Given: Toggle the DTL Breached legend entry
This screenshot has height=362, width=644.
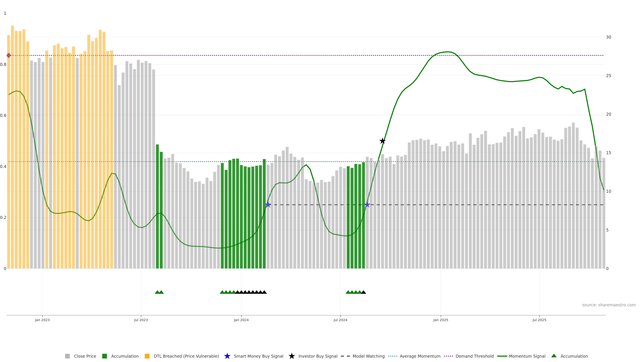Looking at the screenshot, I should click(x=186, y=356).
